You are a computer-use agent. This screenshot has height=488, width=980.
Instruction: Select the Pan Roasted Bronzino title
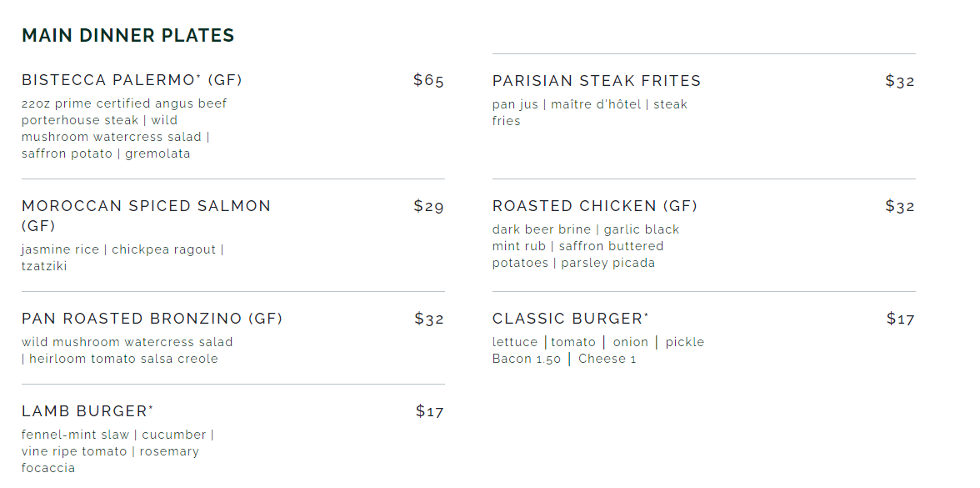coord(152,319)
